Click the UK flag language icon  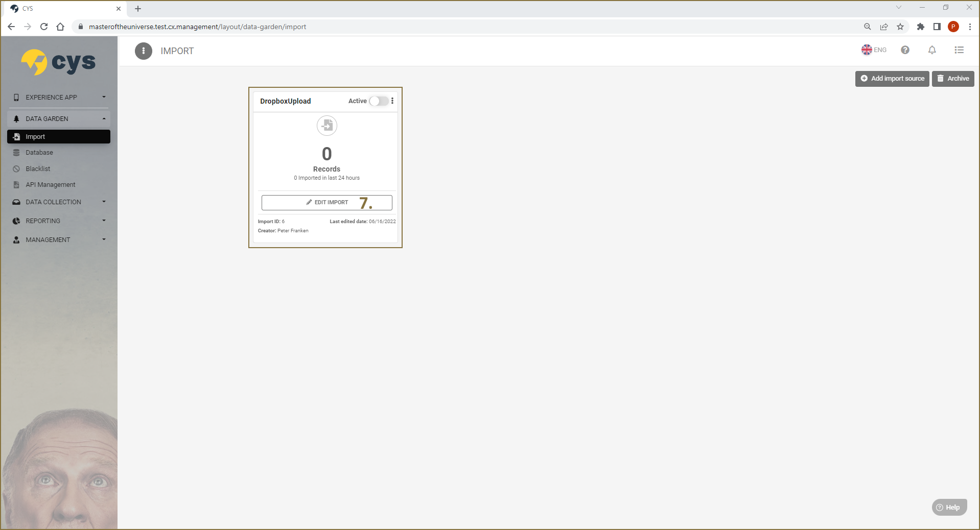(867, 50)
